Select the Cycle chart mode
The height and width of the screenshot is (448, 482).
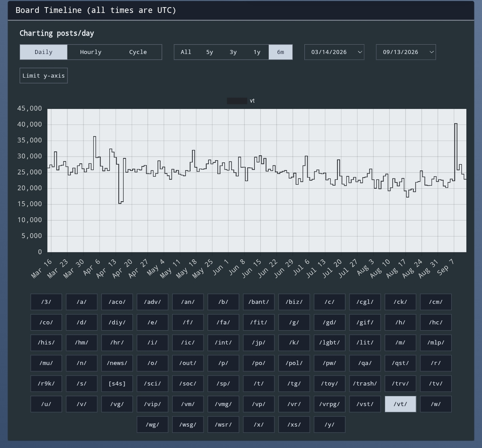coord(138,52)
